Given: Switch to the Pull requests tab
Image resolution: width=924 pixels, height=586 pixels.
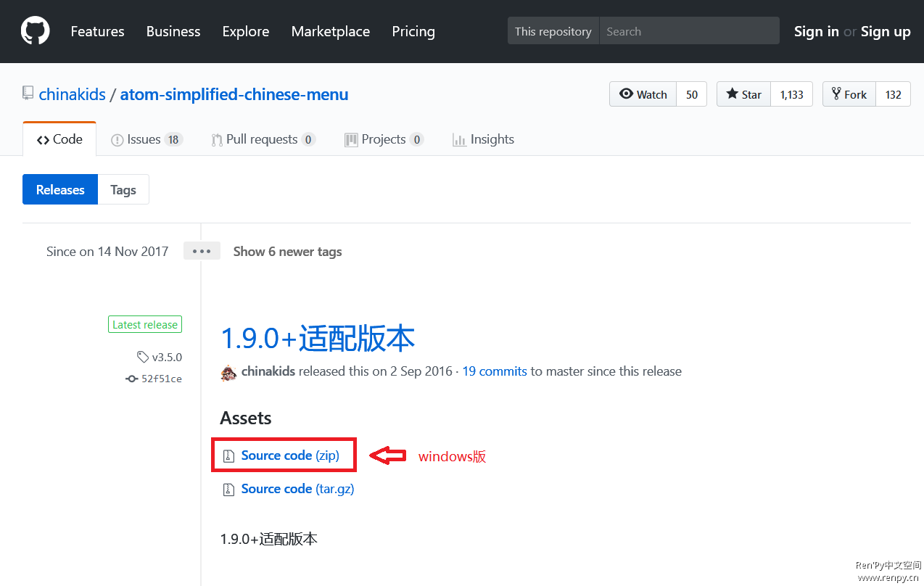Looking at the screenshot, I should [263, 139].
